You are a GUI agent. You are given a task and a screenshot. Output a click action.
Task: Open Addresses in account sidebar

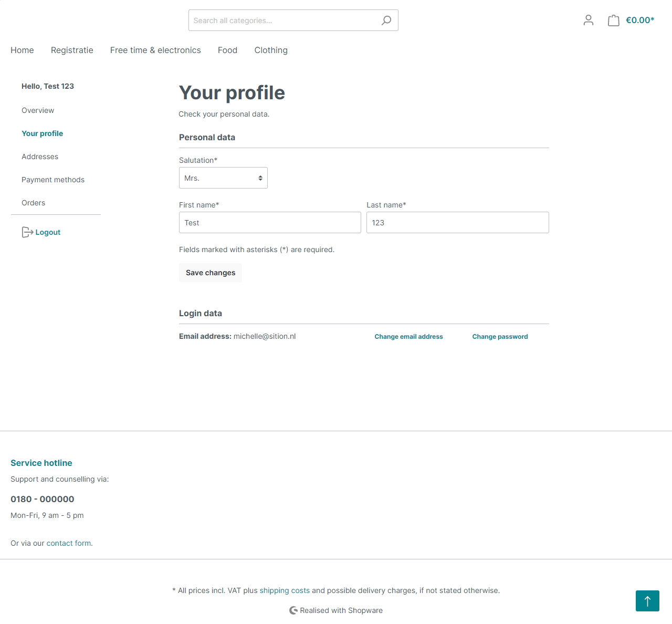(40, 157)
